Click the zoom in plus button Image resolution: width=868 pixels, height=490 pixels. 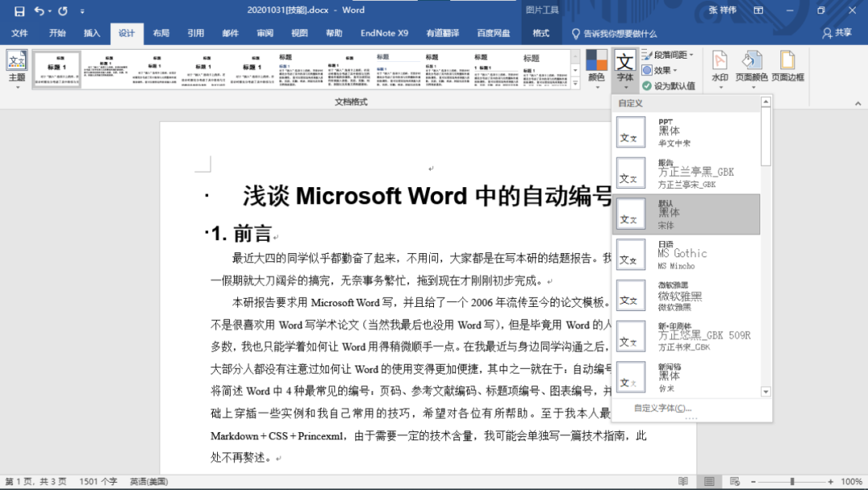(830, 482)
